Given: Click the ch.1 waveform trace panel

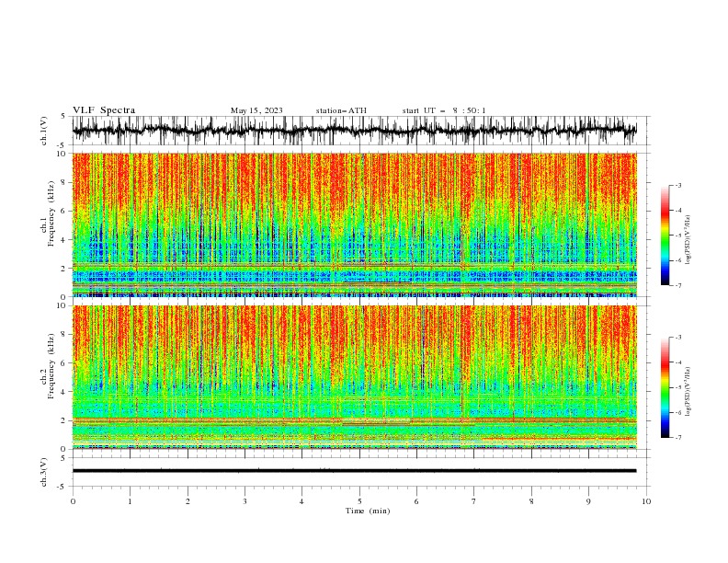Looking at the screenshot, I should point(361,131).
